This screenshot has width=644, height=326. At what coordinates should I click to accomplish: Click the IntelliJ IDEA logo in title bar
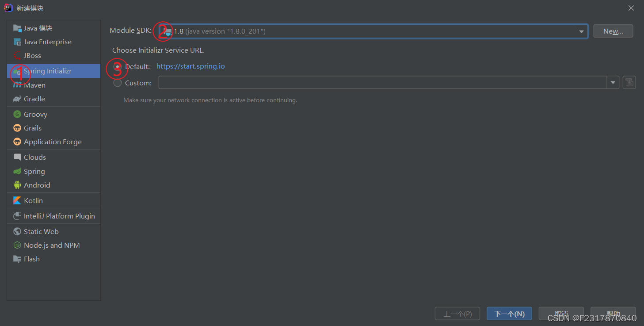point(8,8)
